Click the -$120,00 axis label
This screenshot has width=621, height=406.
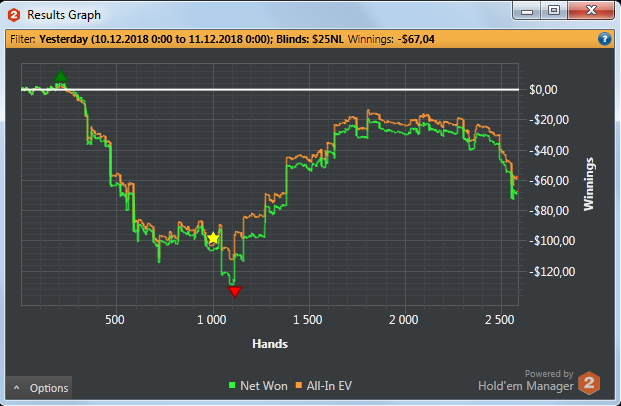pos(552,272)
